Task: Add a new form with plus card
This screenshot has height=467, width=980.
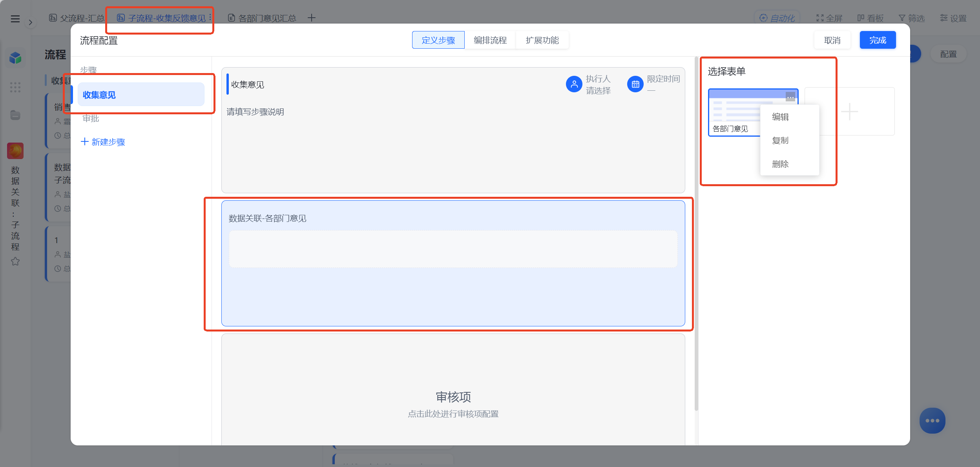Action: [850, 112]
